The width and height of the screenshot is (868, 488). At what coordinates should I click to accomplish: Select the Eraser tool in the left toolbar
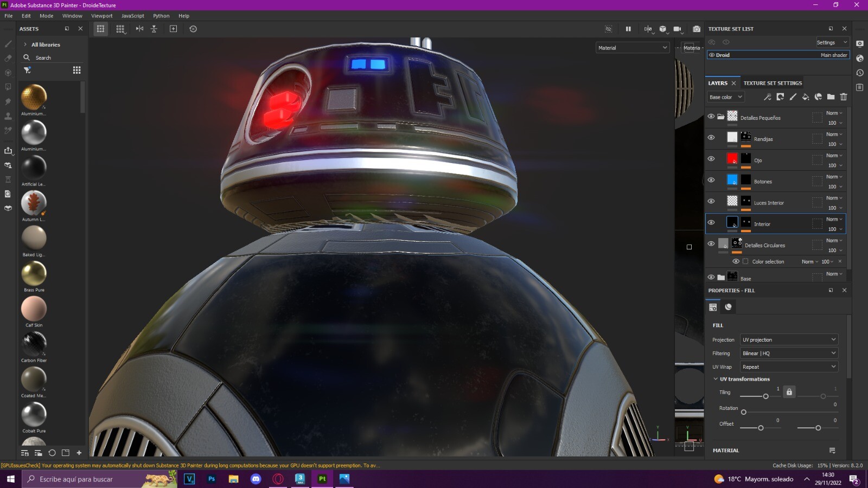(8, 58)
